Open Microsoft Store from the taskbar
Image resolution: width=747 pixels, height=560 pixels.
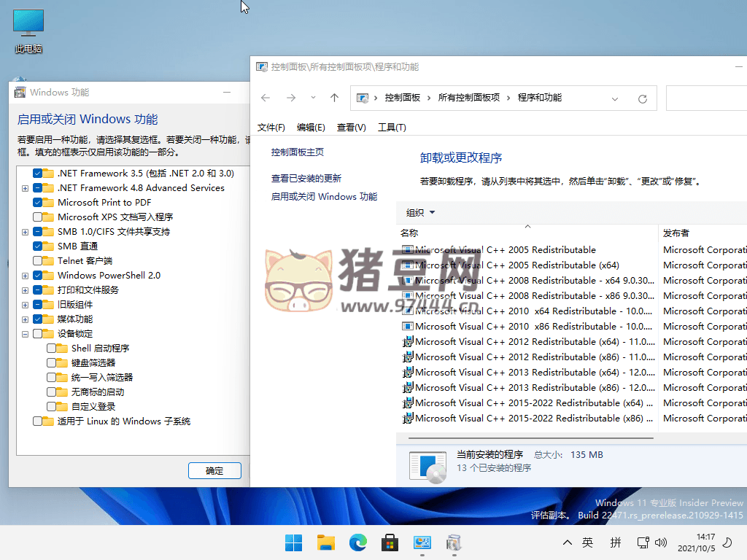(x=390, y=542)
